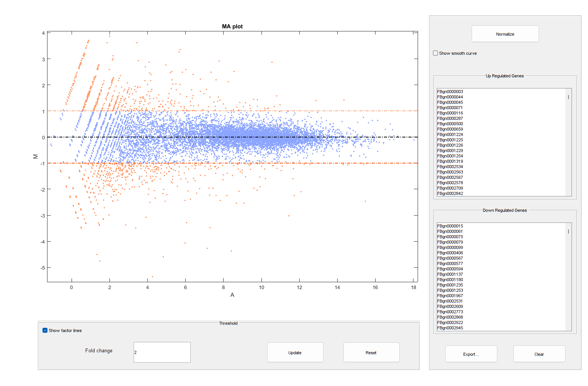
Task: Click the Clear button
Action: [539, 354]
